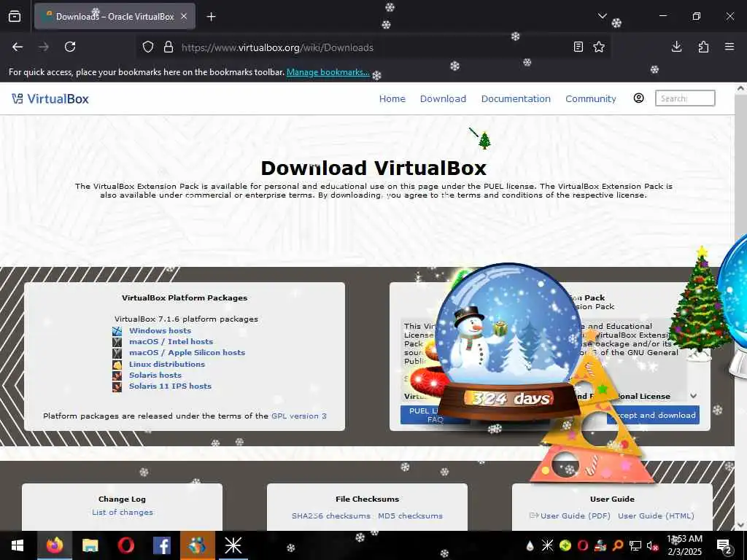Open the user account icon in header
Viewport: 747px width, 560px height.
pos(638,98)
